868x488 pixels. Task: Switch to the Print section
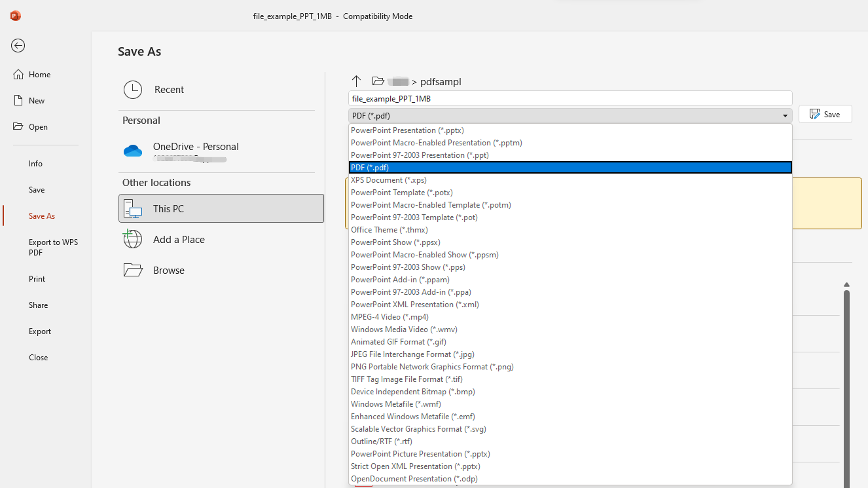[37, 278]
